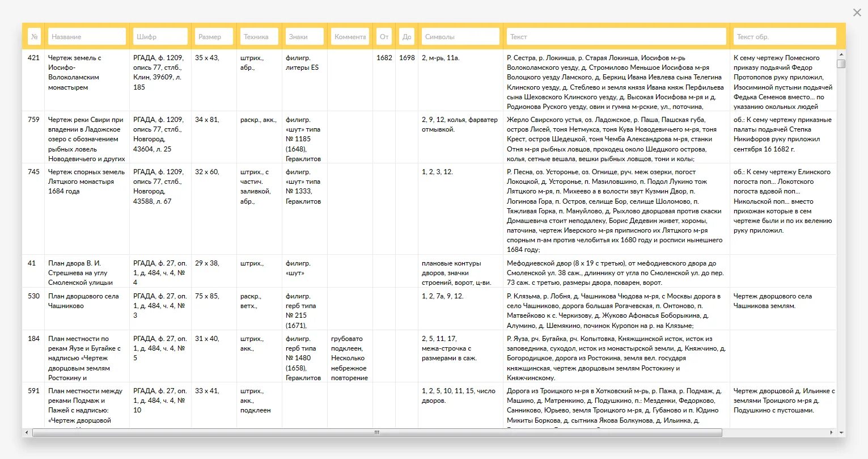The height and width of the screenshot is (459, 868).
Task: Click size cell '34 x 81'
Action: 207,120
